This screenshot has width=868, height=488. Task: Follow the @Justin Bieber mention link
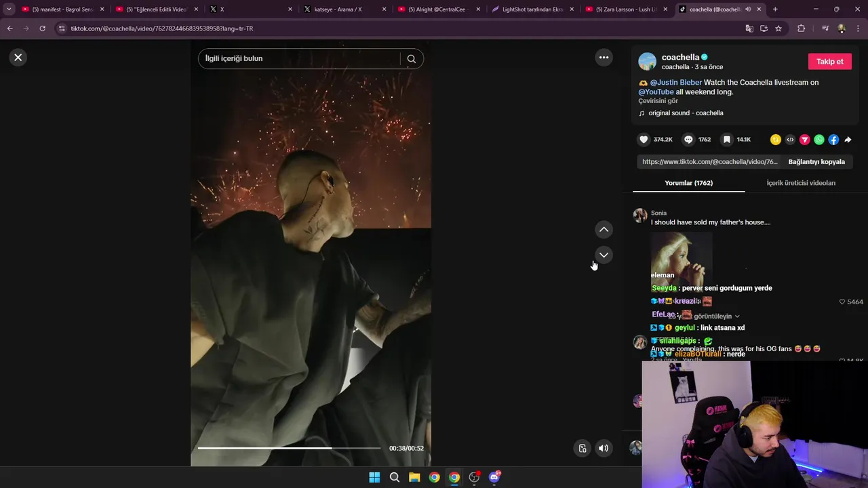(x=676, y=83)
